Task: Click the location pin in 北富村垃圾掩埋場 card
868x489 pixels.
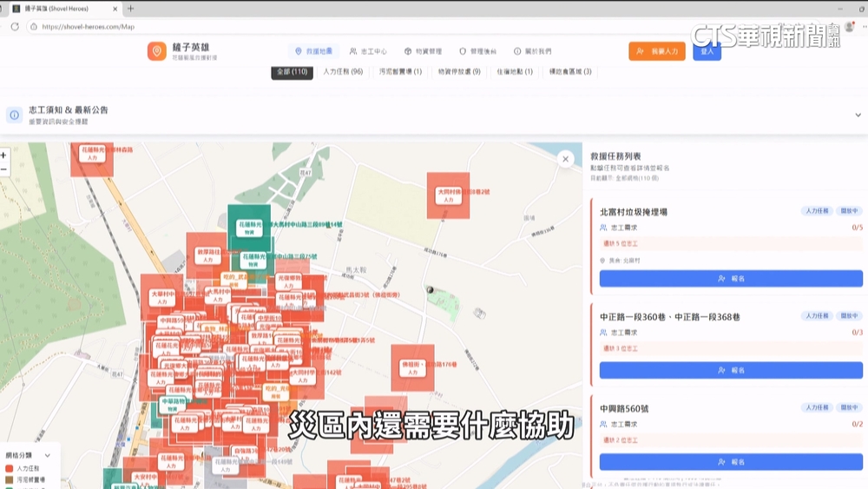Action: coord(603,261)
